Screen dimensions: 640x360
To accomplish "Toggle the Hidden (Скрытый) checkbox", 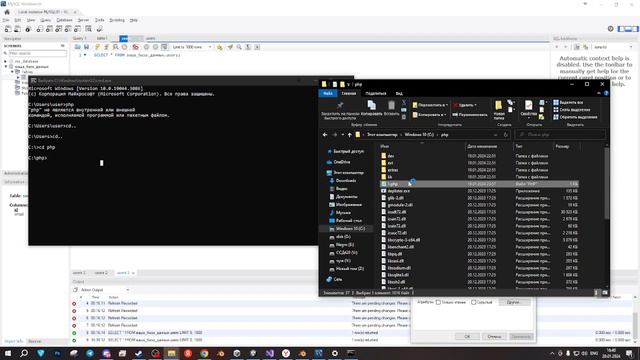I will tap(473, 302).
